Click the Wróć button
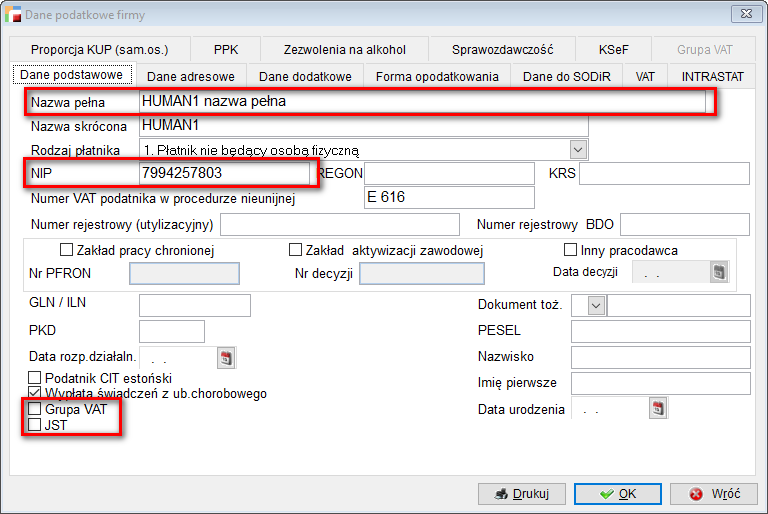This screenshot has height=514, width=768. 713,494
